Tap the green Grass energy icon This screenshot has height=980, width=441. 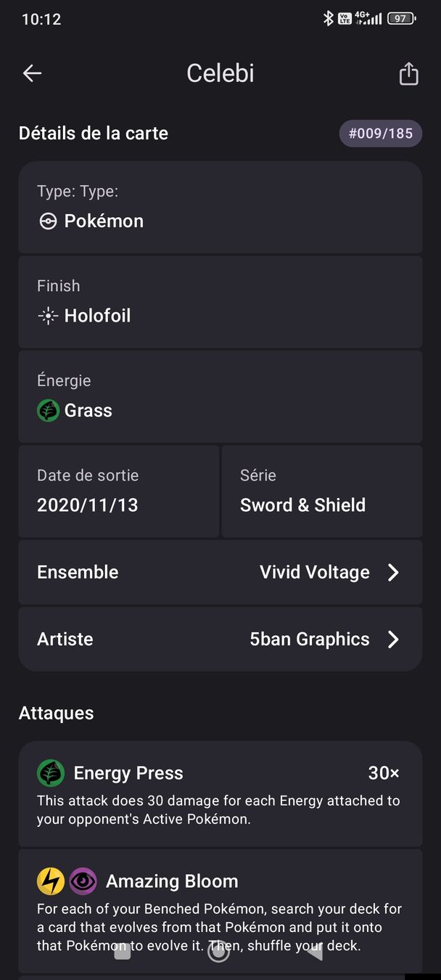[48, 411]
